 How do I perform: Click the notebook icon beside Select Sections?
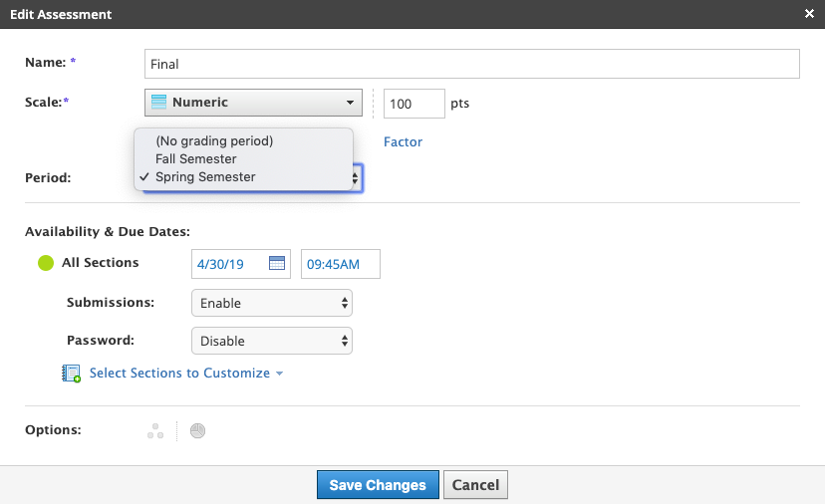(x=72, y=374)
